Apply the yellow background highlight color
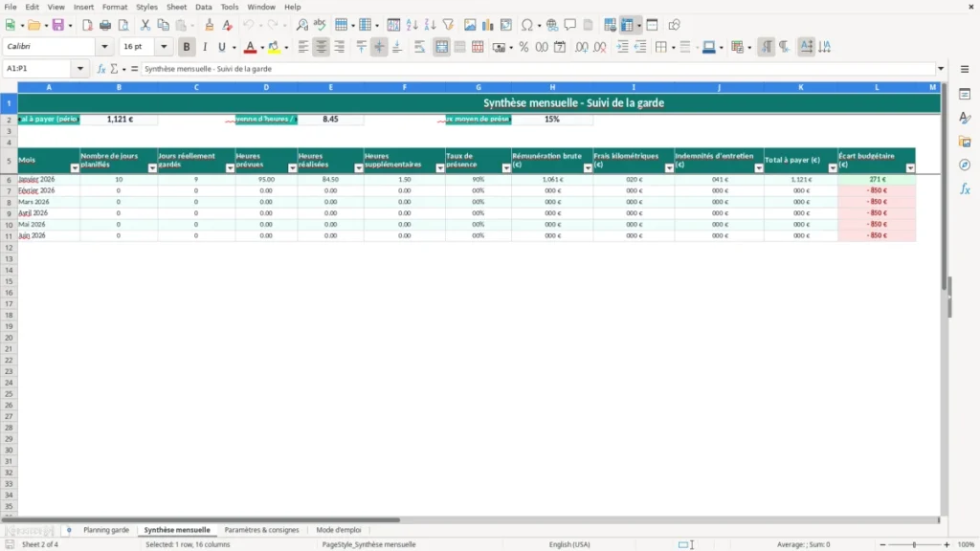Screen dimensions: 980x551 coord(274,47)
